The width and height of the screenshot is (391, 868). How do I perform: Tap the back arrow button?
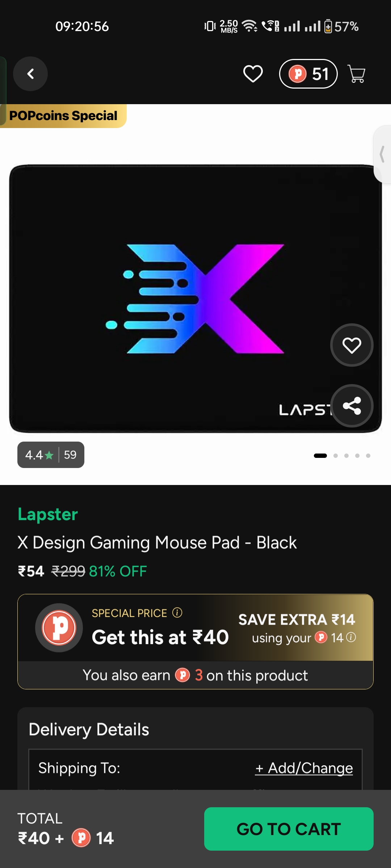(30, 74)
